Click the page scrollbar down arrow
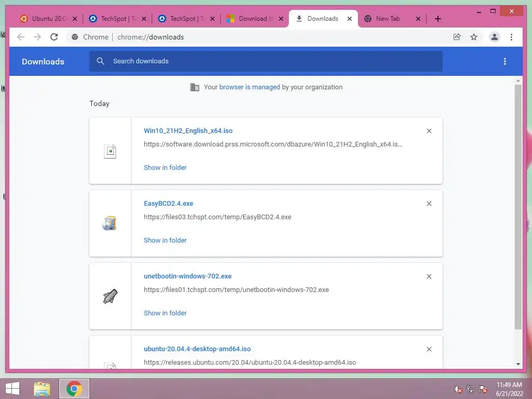Screen dimensions: 532x399 [x=518, y=364]
